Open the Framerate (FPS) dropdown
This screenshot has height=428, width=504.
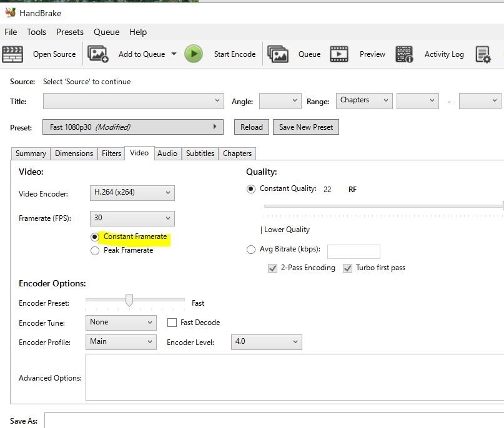[x=132, y=218]
